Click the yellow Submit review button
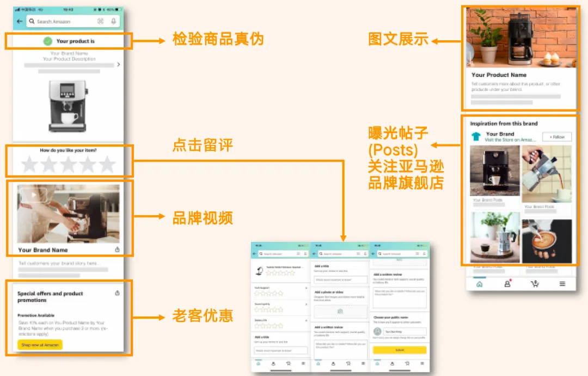This screenshot has width=588, height=376. tap(400, 350)
